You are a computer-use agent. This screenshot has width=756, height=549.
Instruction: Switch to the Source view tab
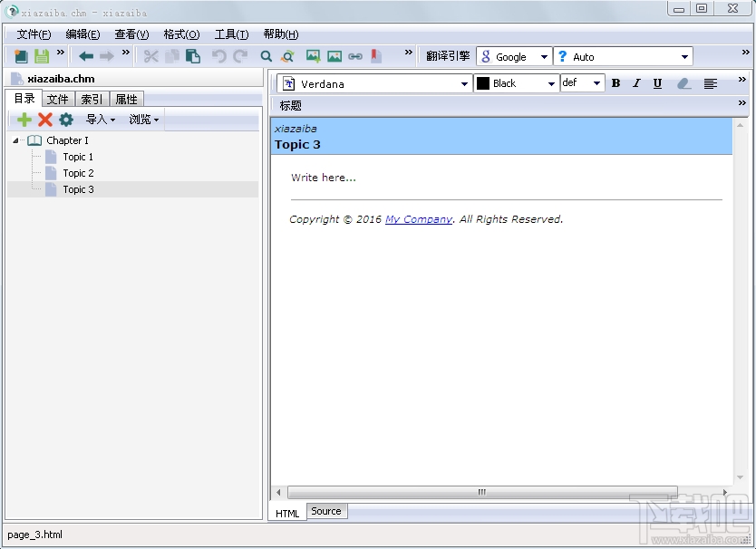(325, 511)
